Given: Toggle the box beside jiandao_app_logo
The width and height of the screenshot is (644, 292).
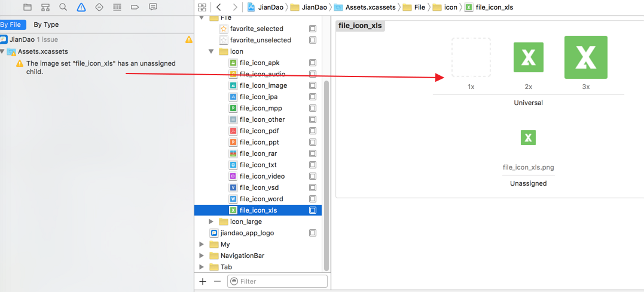Looking at the screenshot, I should coord(313,233).
